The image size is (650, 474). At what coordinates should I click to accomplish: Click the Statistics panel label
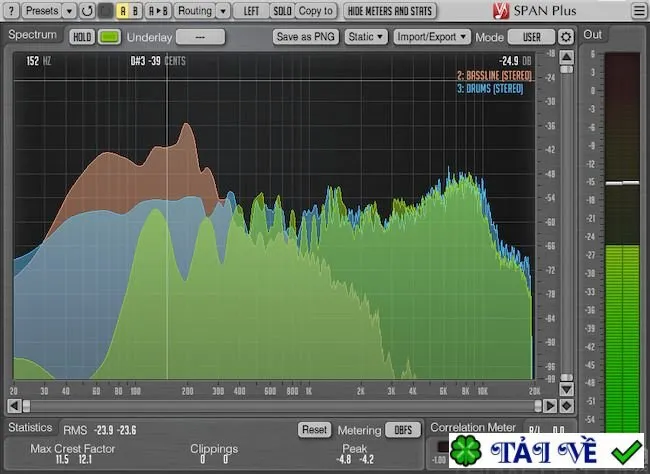point(30,428)
